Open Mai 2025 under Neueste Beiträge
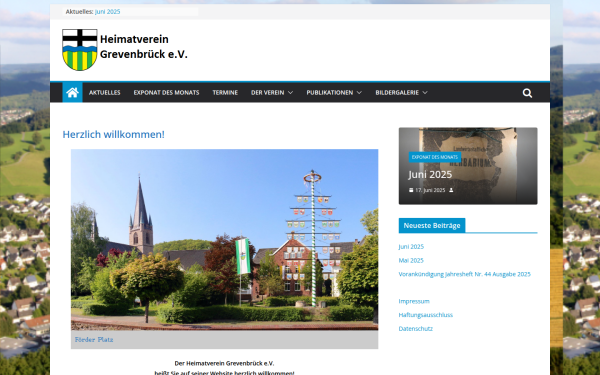Viewport: 600px width, 375px height. tap(411, 261)
